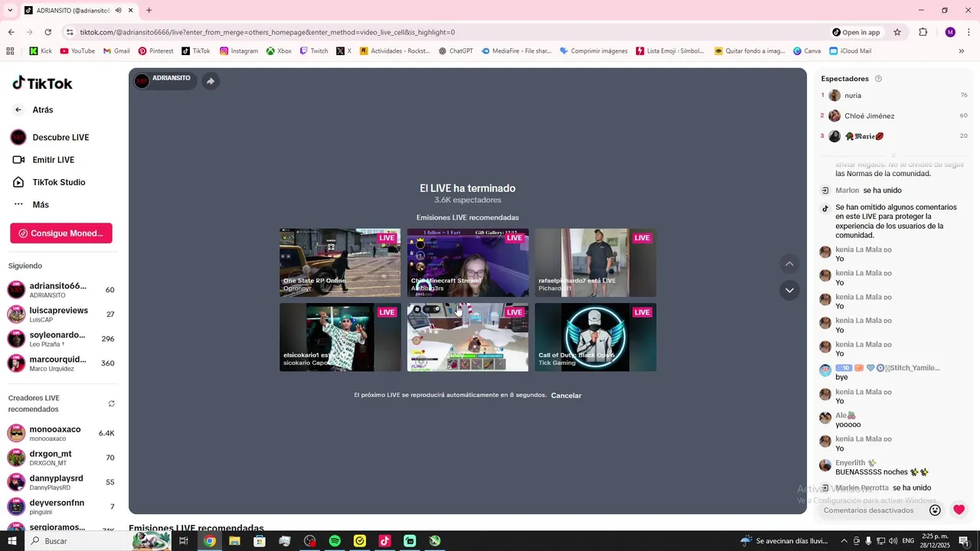
Task: Open the One State RP Online live thumbnail
Action: (x=340, y=262)
